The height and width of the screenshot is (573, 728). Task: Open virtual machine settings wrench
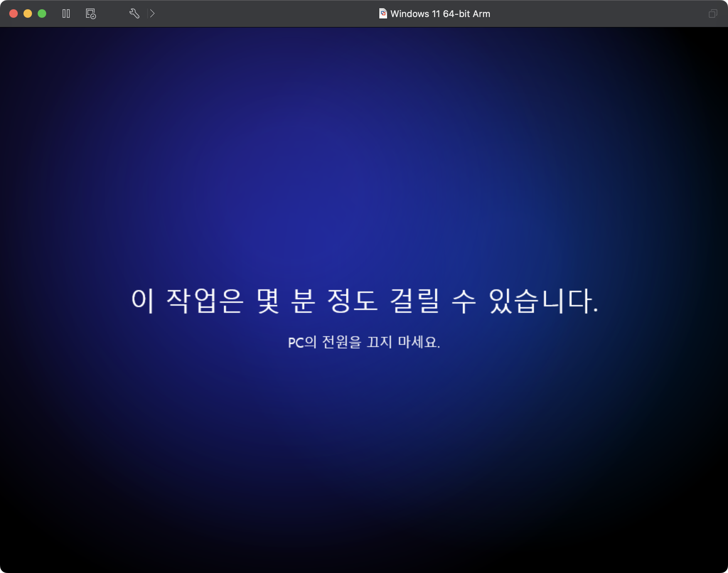click(x=134, y=14)
